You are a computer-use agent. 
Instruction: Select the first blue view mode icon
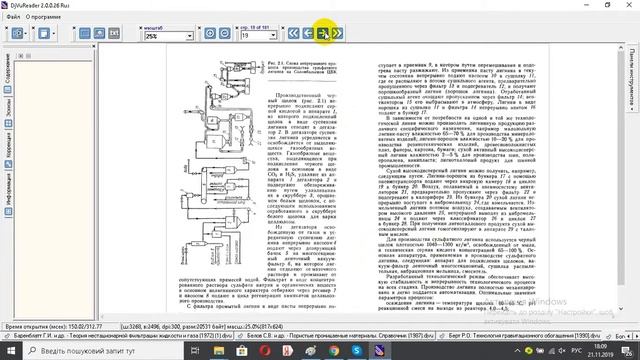[84, 33]
